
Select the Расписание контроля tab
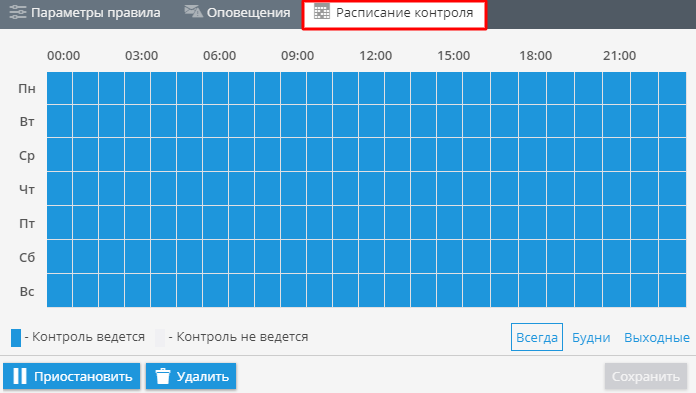[394, 14]
